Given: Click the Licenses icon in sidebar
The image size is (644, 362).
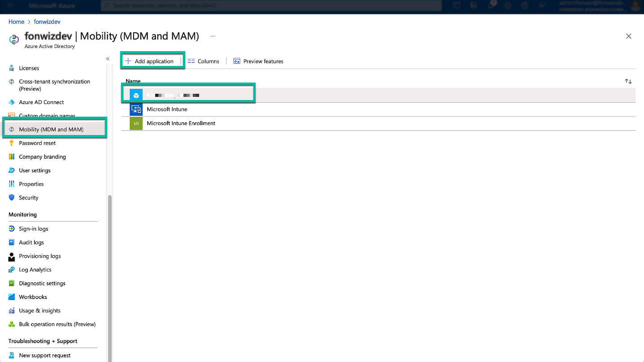Looking at the screenshot, I should click(x=12, y=68).
